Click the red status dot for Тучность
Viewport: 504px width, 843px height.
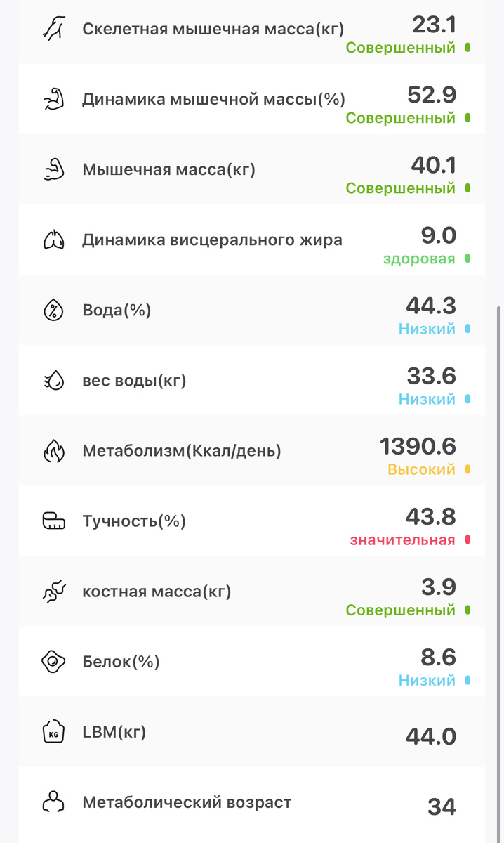coord(469,540)
